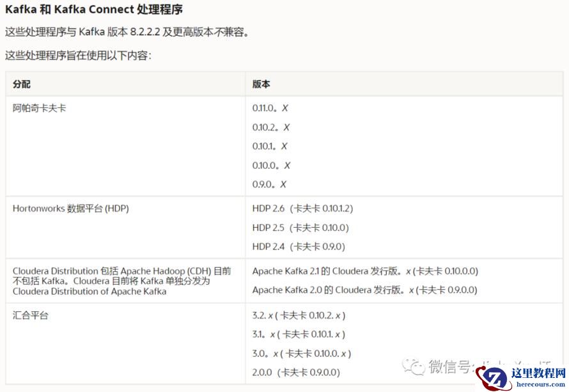This screenshot has height=392, width=569.
Task: Select the heading Kafka 和 Kafka Connect 处理程序
Action: (x=93, y=10)
